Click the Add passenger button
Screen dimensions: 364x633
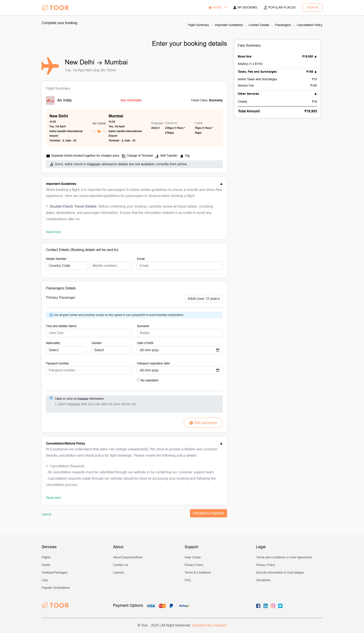203,423
